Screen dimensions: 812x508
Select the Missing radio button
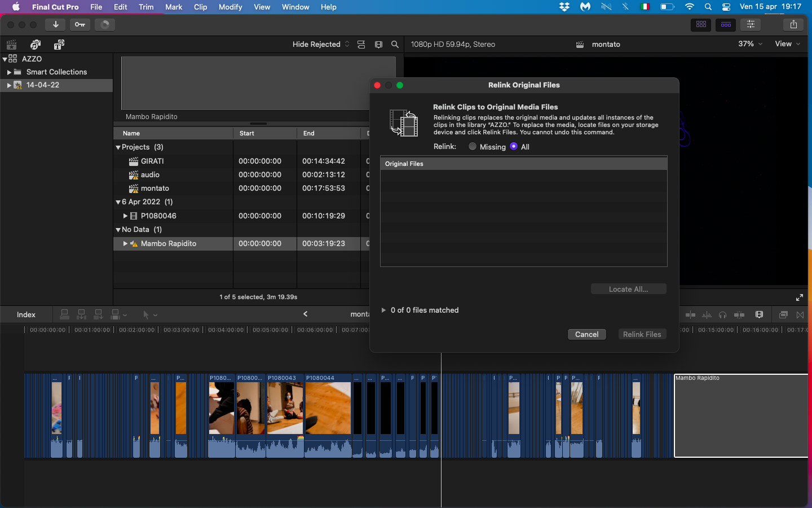(x=473, y=146)
